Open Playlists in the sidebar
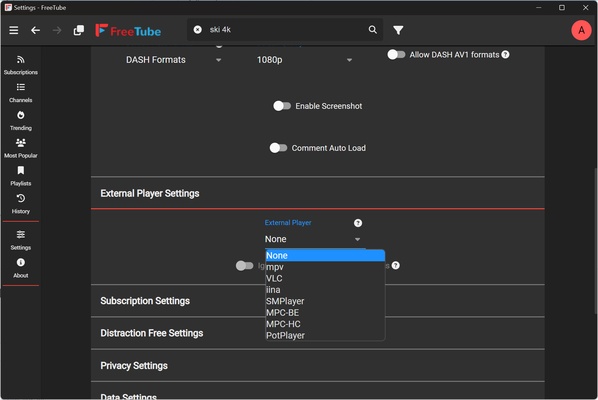Screen dimensions: 598x400 [21, 176]
